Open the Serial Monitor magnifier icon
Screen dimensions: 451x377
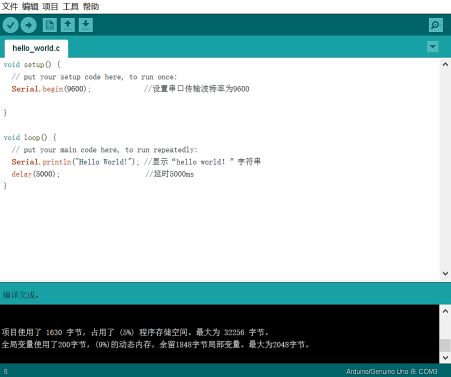pyautogui.click(x=436, y=25)
